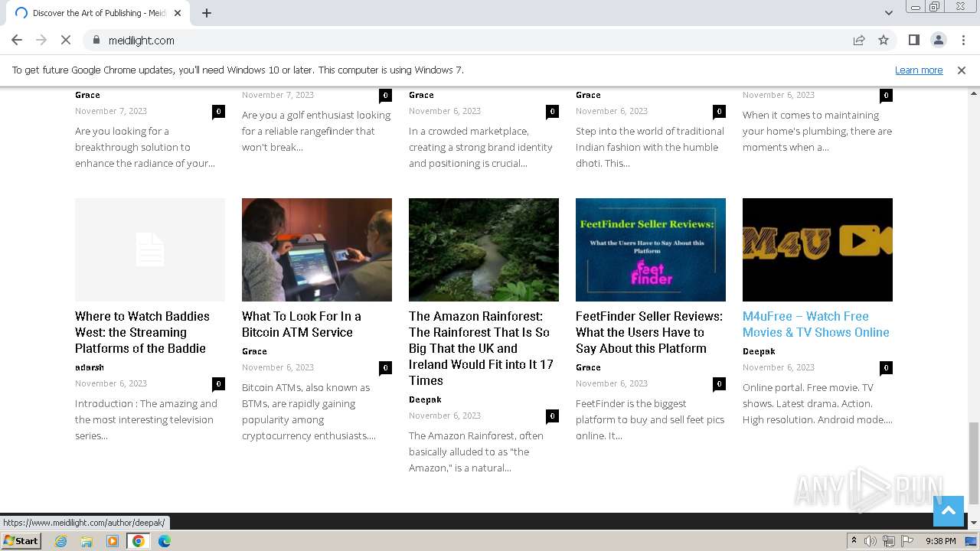Close the Discover the Art of Publishing tab

tap(178, 13)
